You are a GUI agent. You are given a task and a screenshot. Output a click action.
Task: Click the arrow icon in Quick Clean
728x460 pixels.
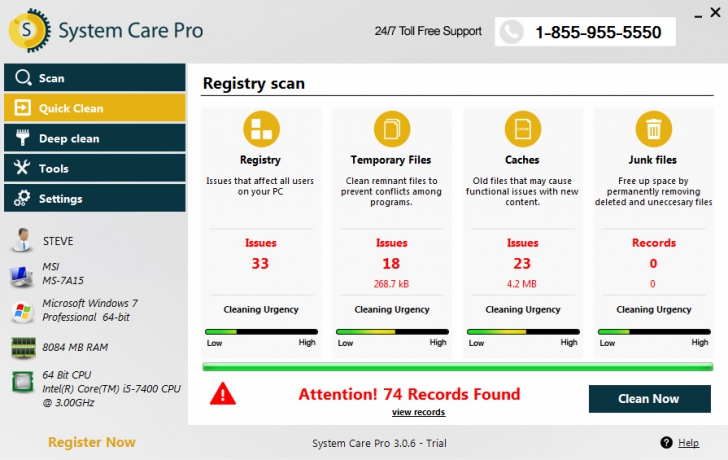22,108
